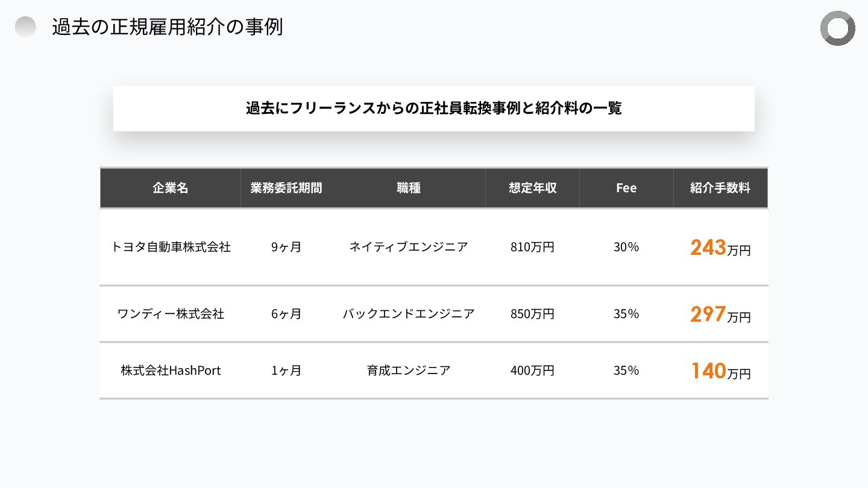
Task: Click the orange 243万円 fee amount
Action: pos(720,248)
